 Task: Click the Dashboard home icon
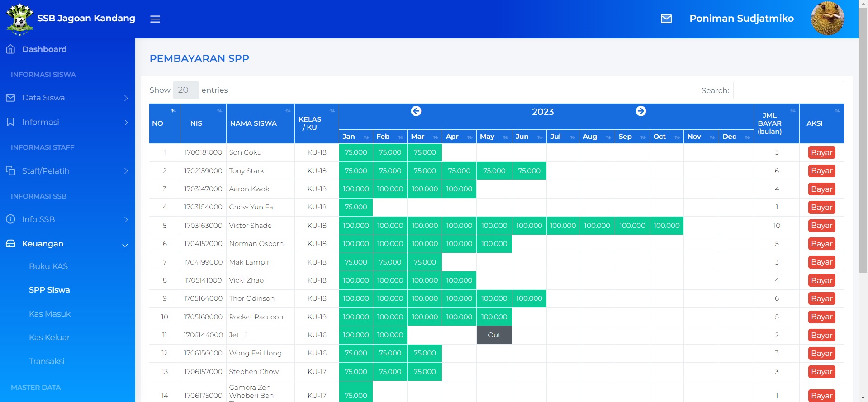coord(11,49)
